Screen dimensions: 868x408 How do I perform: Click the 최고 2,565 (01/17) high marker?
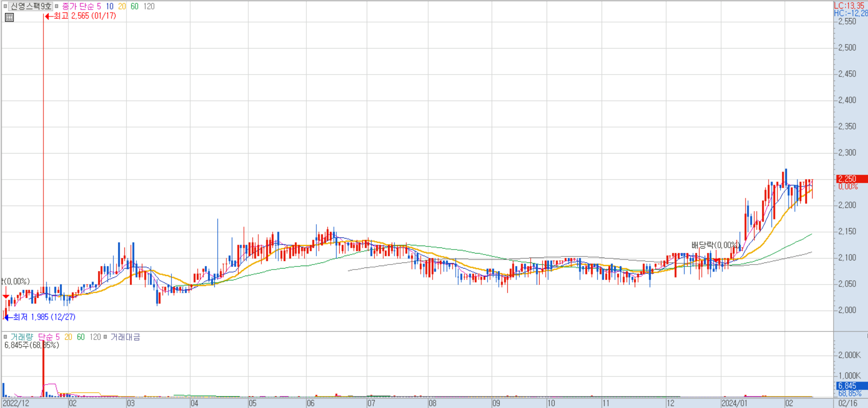coord(81,16)
